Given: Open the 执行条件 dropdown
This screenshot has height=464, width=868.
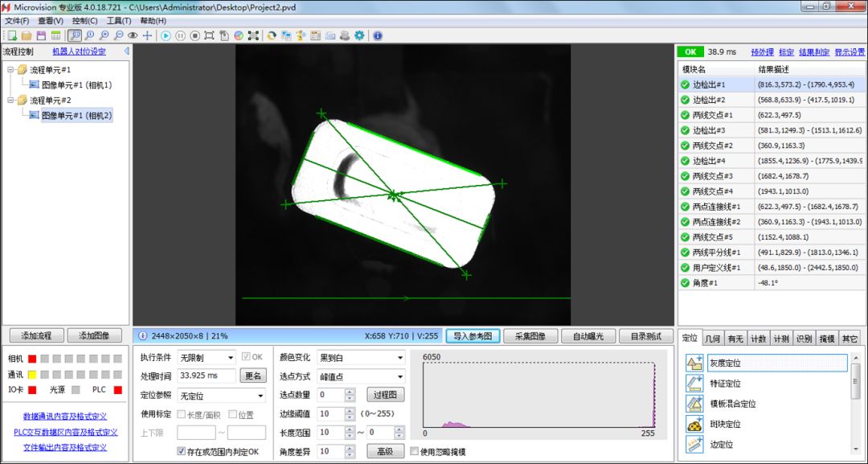Looking at the screenshot, I should click(x=206, y=358).
